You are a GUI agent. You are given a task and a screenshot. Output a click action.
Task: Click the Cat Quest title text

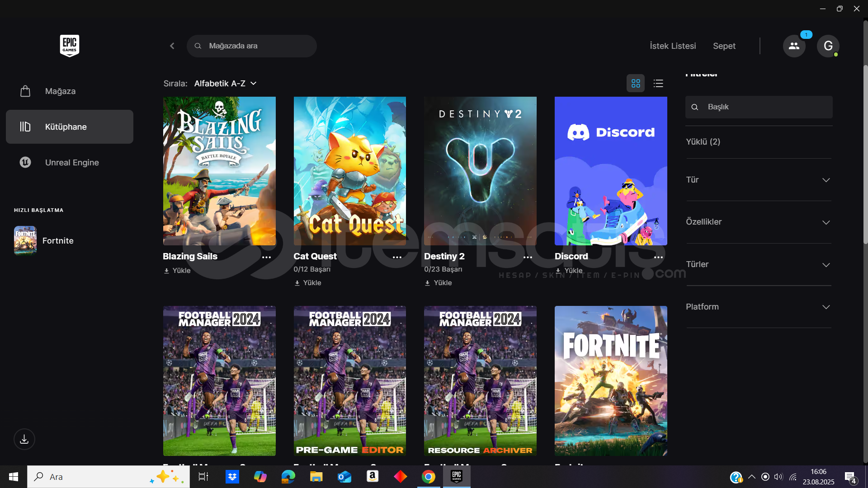pos(315,256)
